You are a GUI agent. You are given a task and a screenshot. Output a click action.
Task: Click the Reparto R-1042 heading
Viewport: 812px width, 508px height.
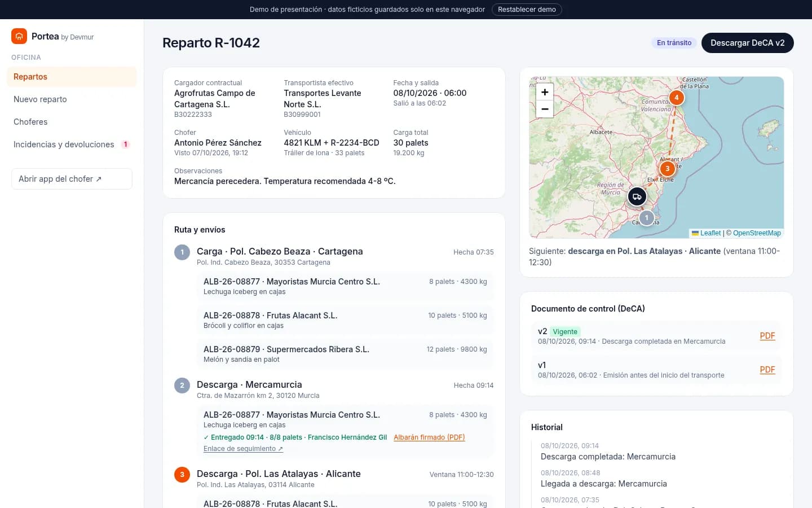[211, 43]
